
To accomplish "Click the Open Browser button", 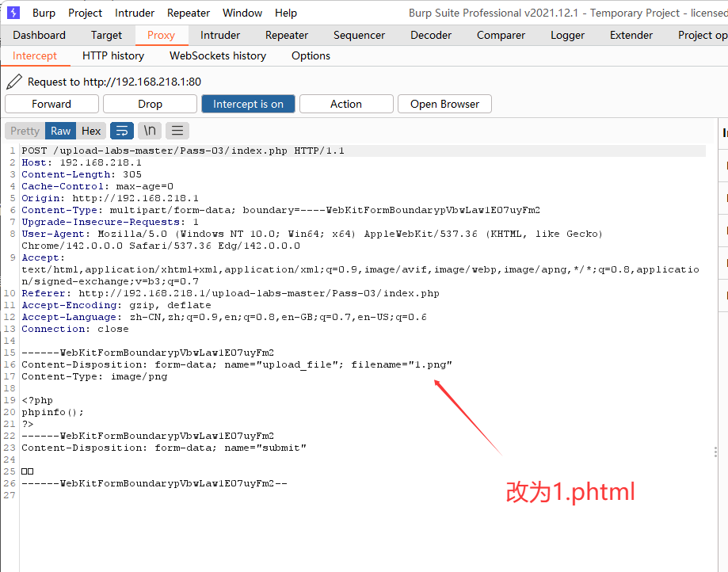I will [444, 104].
